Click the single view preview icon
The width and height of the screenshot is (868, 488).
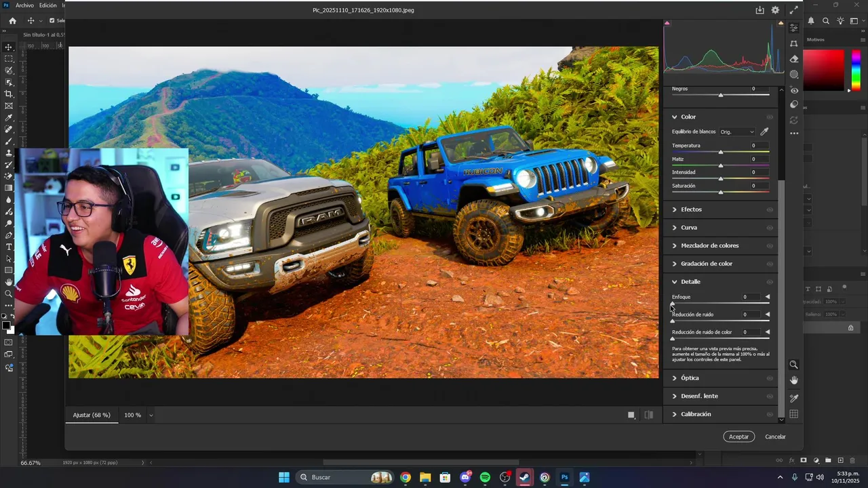click(631, 415)
